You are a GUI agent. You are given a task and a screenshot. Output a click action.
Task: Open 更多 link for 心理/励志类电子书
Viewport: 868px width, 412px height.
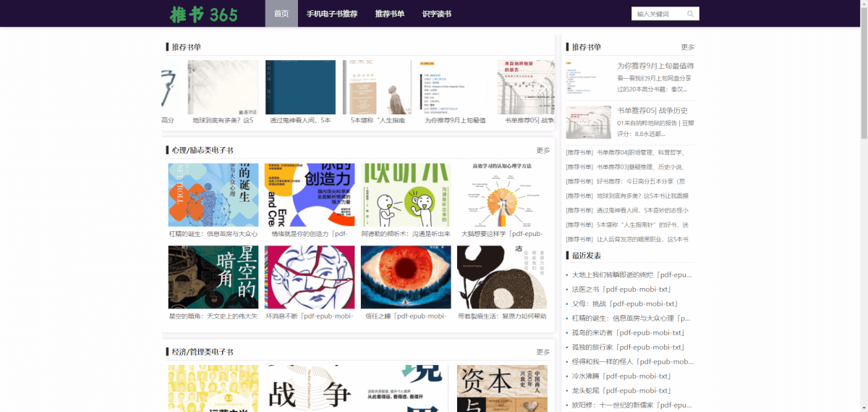pyautogui.click(x=543, y=150)
